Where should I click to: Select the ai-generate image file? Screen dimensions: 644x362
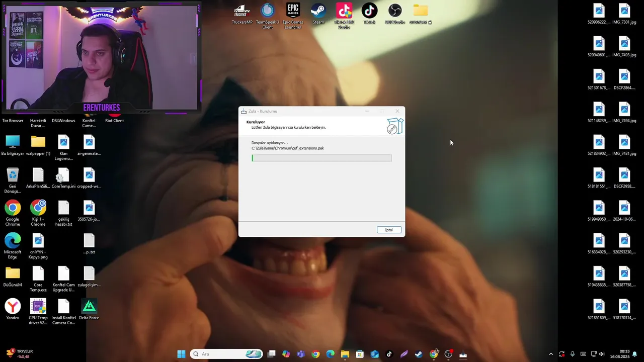[89, 145]
